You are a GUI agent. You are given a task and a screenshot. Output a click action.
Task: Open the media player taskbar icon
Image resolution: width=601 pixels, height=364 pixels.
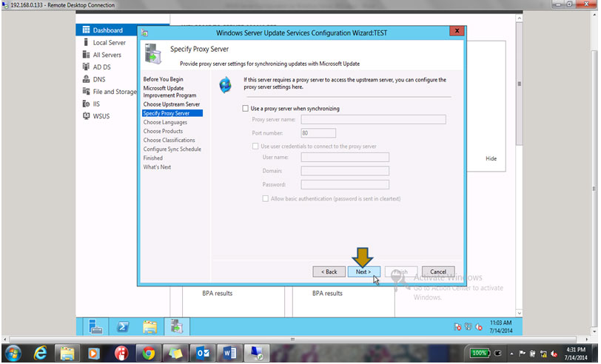pyautogui.click(x=93, y=353)
